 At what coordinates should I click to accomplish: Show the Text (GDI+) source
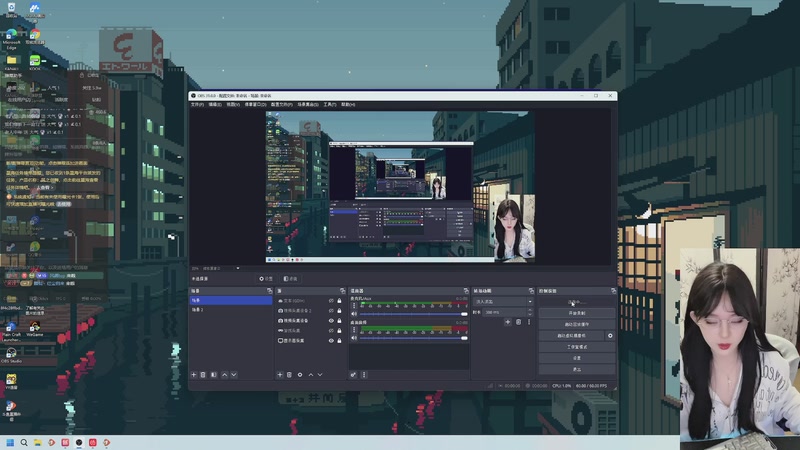click(331, 301)
